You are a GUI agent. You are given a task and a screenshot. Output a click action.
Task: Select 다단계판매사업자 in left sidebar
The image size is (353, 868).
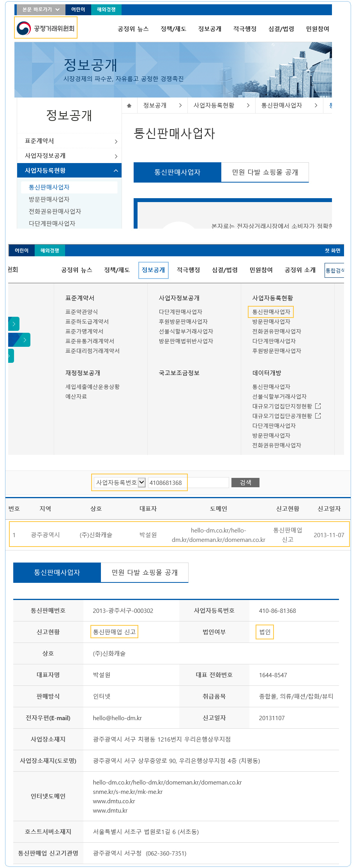(52, 224)
